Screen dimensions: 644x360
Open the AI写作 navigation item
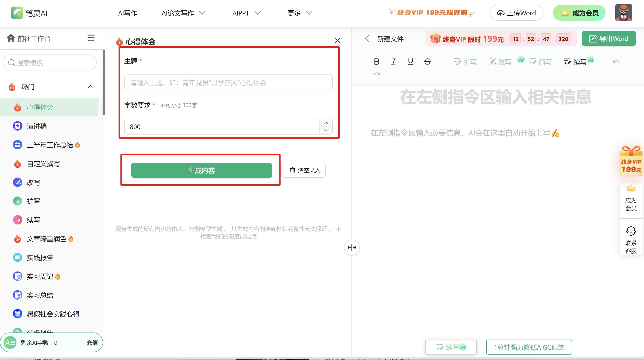coord(127,13)
